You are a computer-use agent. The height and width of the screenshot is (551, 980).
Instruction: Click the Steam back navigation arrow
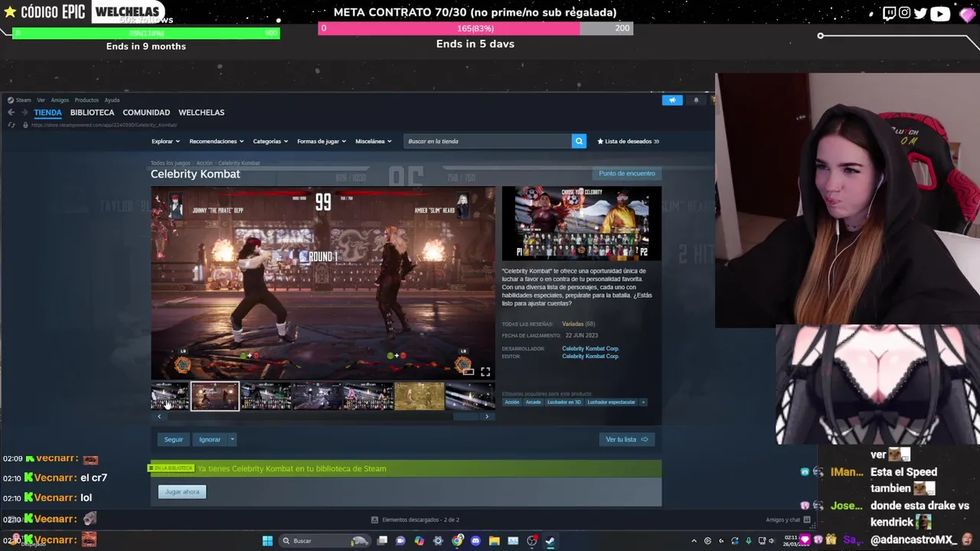pos(11,112)
